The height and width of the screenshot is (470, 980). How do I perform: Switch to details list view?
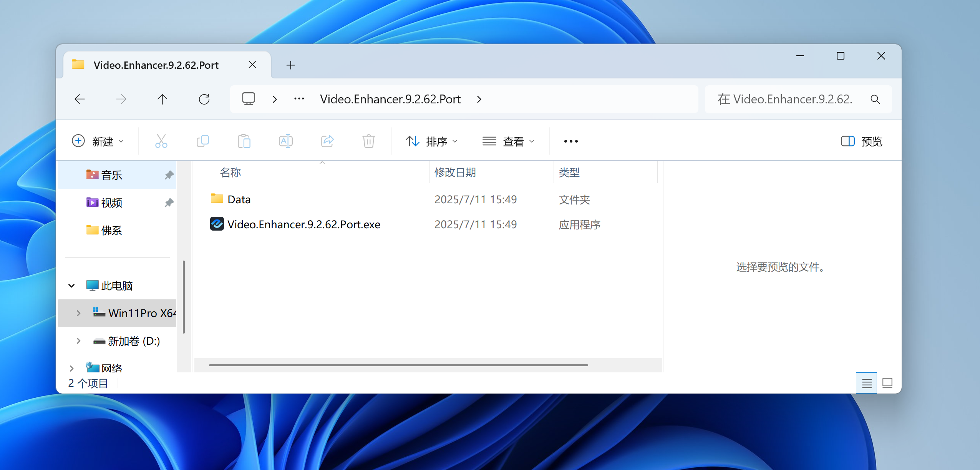866,383
